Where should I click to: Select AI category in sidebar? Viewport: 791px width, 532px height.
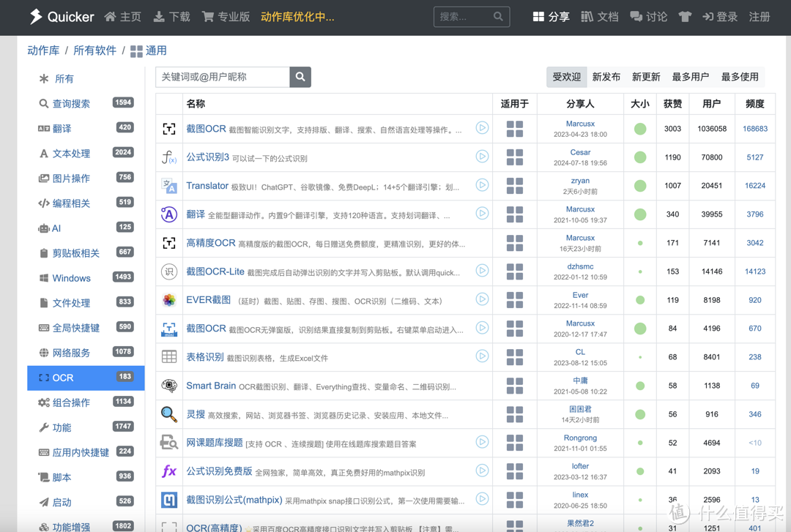[86, 228]
